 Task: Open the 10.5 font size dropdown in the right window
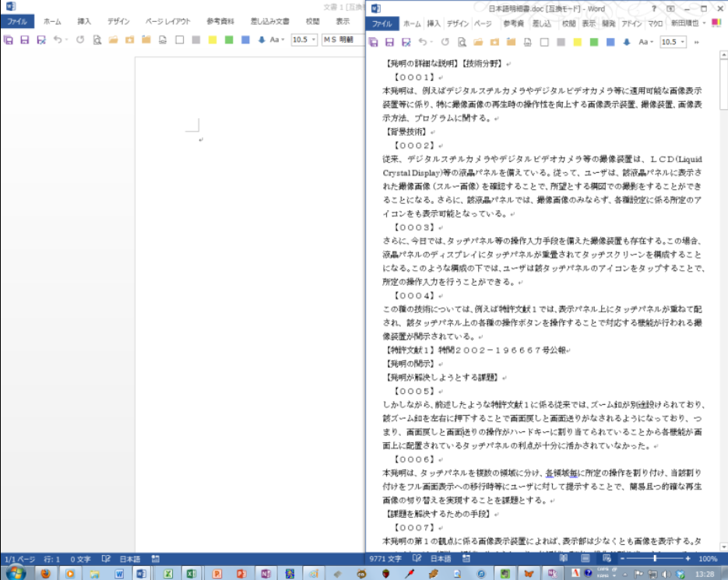683,42
